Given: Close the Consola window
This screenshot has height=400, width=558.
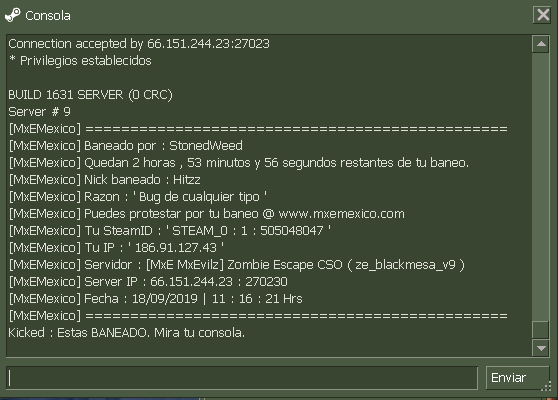Looking at the screenshot, I should [x=543, y=15].
